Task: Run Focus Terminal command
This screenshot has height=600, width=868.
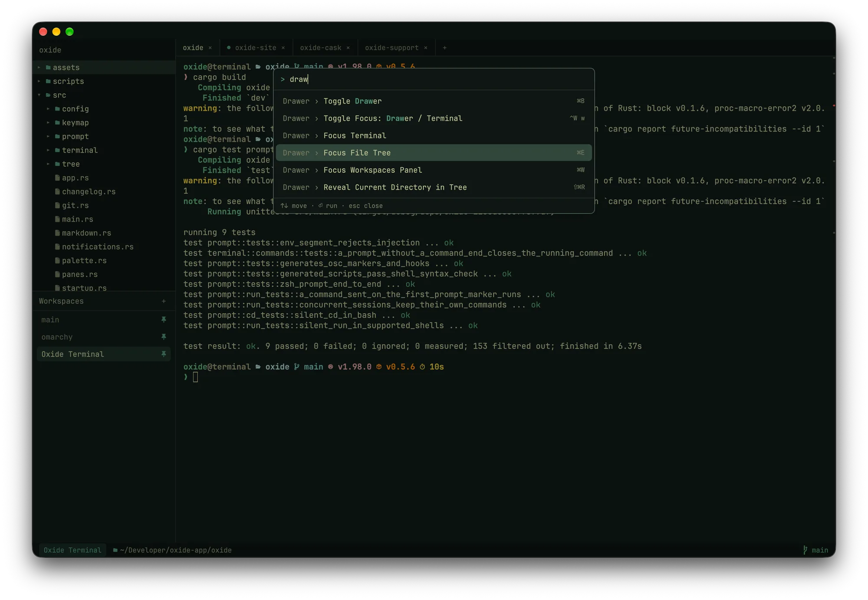Action: coord(434,136)
